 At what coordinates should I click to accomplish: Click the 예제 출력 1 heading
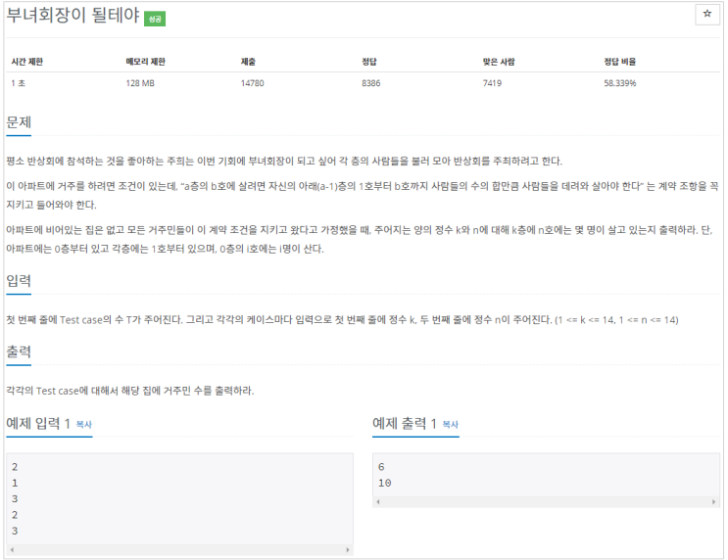click(405, 423)
